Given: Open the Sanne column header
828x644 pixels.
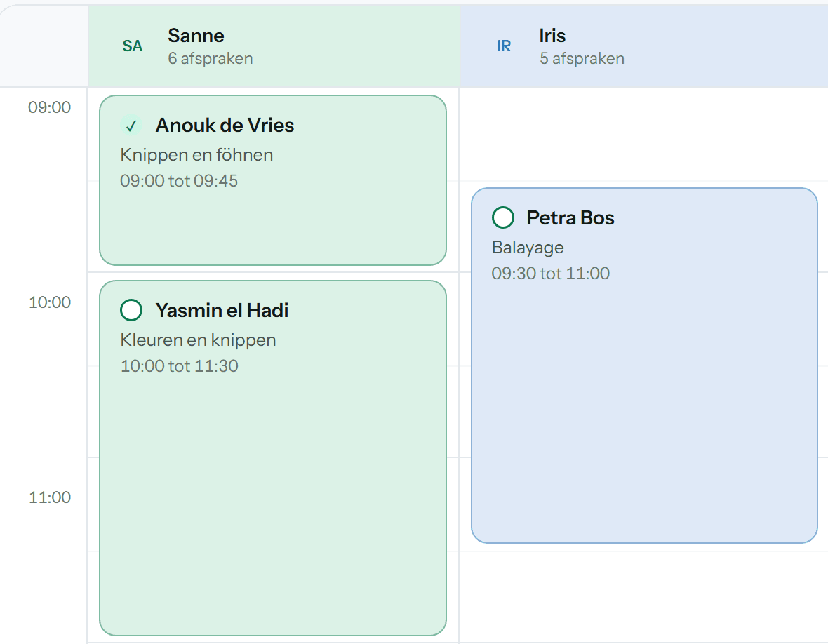Looking at the screenshot, I should (274, 46).
